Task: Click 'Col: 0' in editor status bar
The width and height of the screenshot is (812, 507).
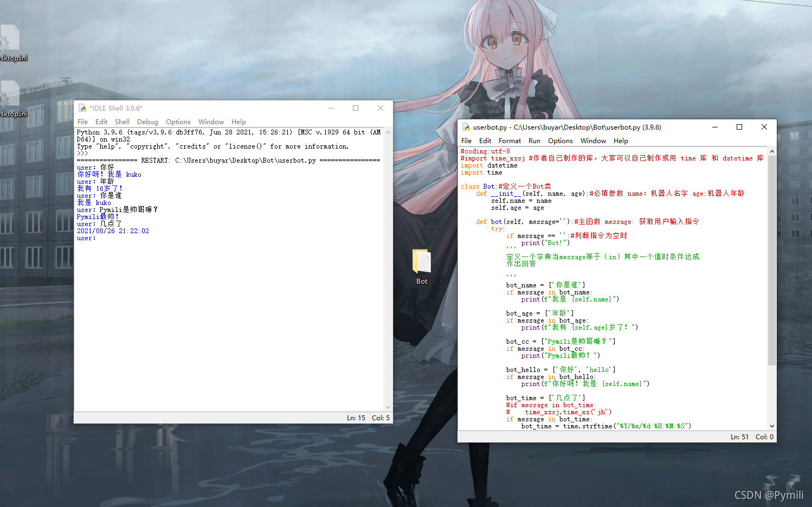Action: (765, 437)
